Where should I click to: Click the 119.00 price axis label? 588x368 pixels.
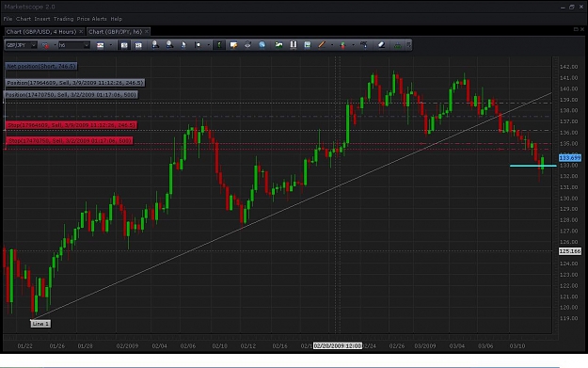click(x=568, y=318)
